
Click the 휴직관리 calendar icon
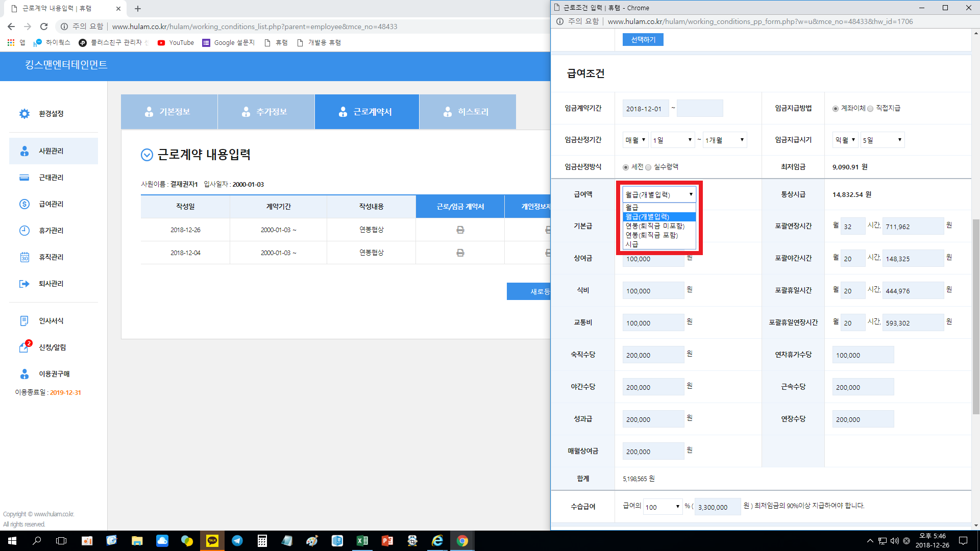[x=24, y=257]
